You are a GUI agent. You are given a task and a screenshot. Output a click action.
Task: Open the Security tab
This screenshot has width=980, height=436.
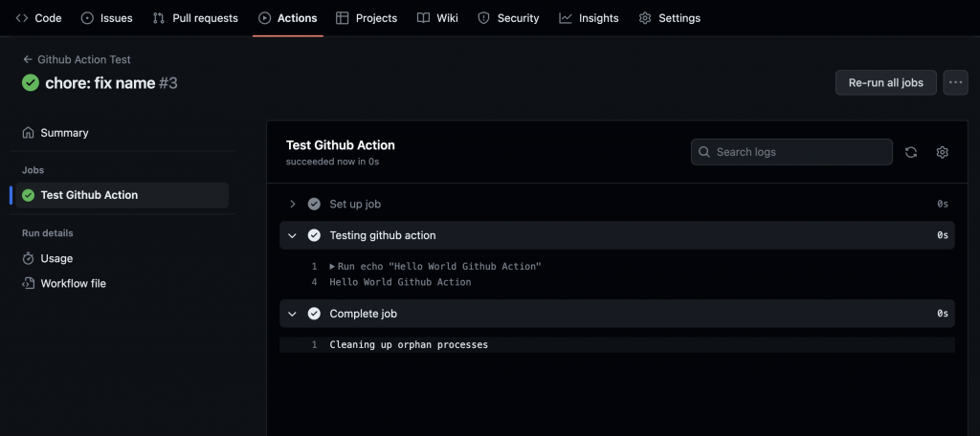coord(508,18)
